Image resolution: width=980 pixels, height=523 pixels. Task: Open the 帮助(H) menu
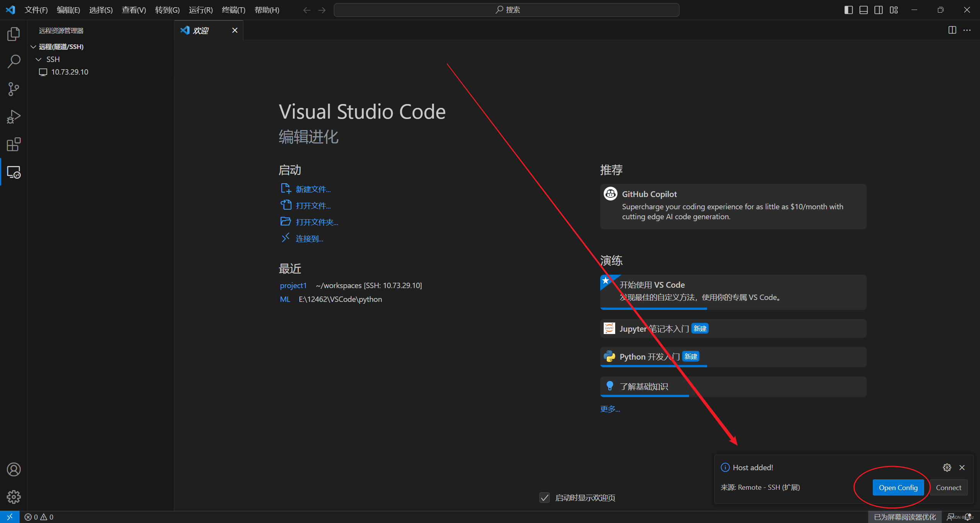coord(267,10)
